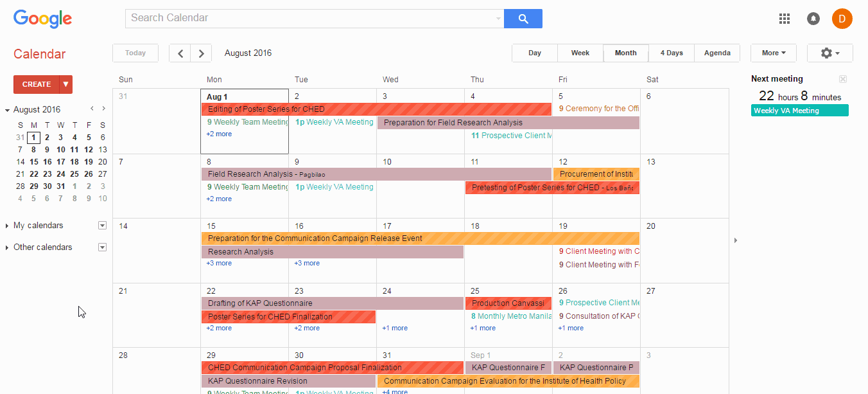The width and height of the screenshot is (868, 394).
Task: Click day number 10 in month grid
Action: pyautogui.click(x=386, y=162)
